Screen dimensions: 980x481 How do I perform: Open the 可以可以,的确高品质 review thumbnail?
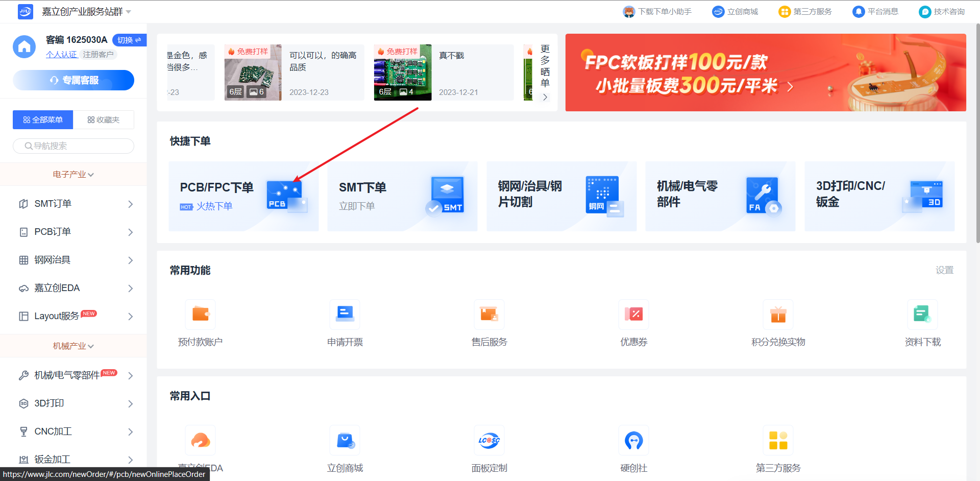click(253, 73)
